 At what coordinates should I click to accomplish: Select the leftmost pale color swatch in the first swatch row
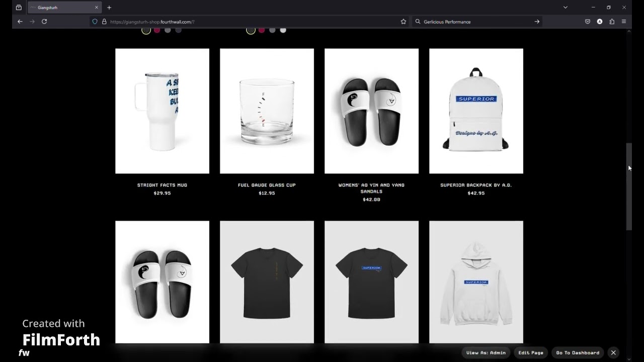coord(146,30)
